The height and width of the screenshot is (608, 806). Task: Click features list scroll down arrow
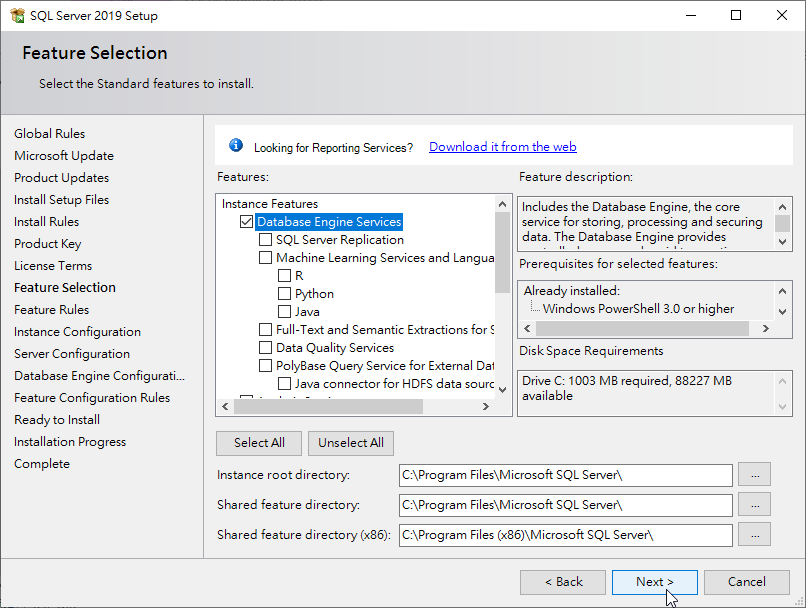[x=503, y=390]
